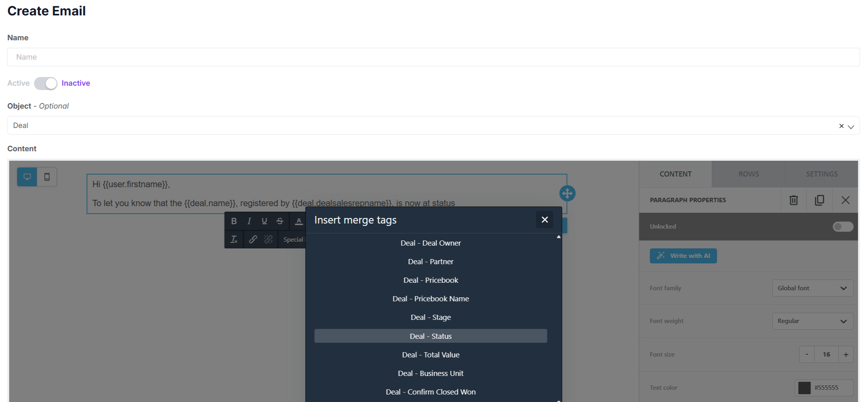The width and height of the screenshot is (868, 402).
Task: Insert Deal - Partner merge tag
Action: (x=430, y=261)
